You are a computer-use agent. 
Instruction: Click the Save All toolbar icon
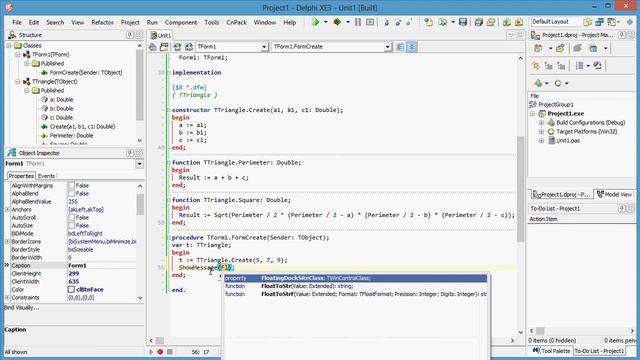pyautogui.click(x=478, y=22)
